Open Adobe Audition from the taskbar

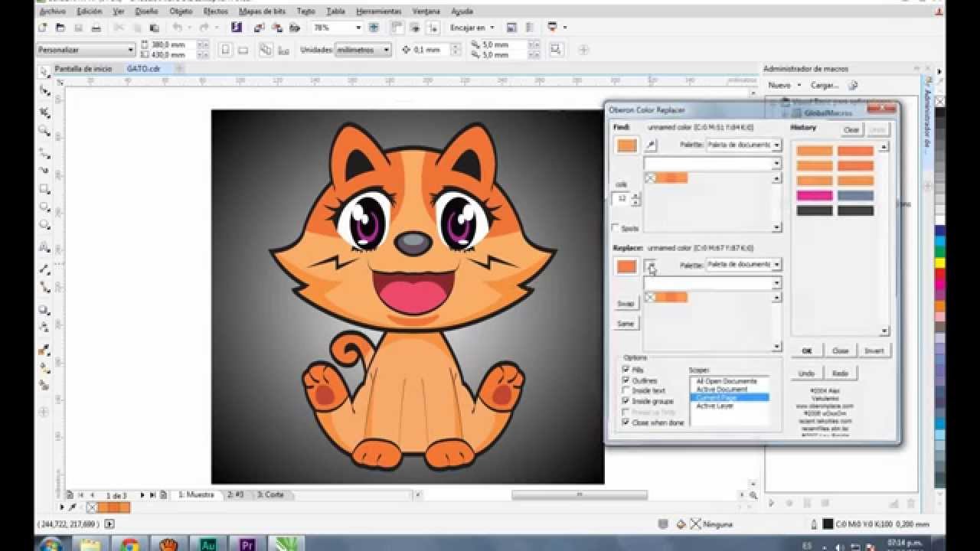pos(207,544)
